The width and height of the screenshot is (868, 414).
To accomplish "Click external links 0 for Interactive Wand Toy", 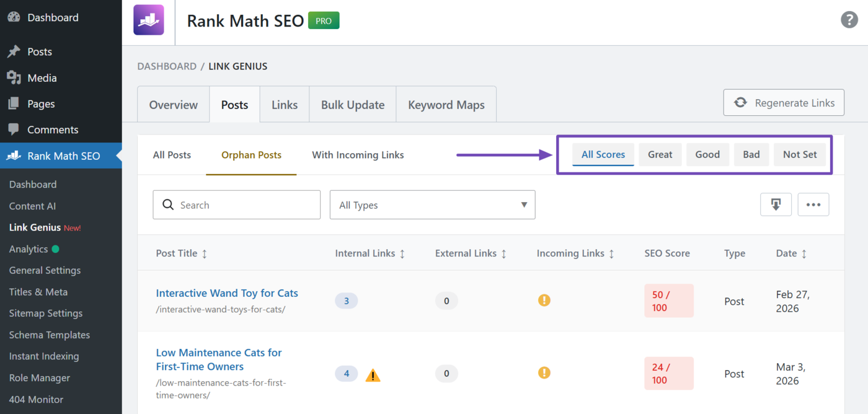I will [x=446, y=301].
